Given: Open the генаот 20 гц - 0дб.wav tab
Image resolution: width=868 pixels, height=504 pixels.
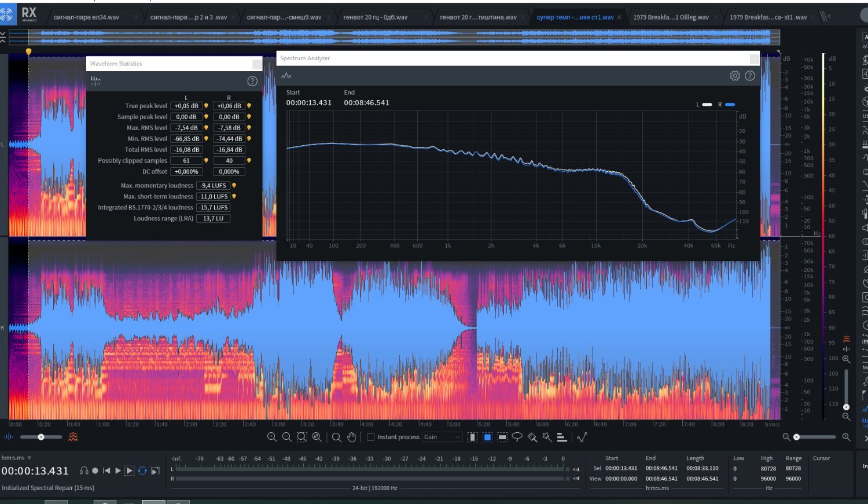Looking at the screenshot, I should click(x=376, y=17).
